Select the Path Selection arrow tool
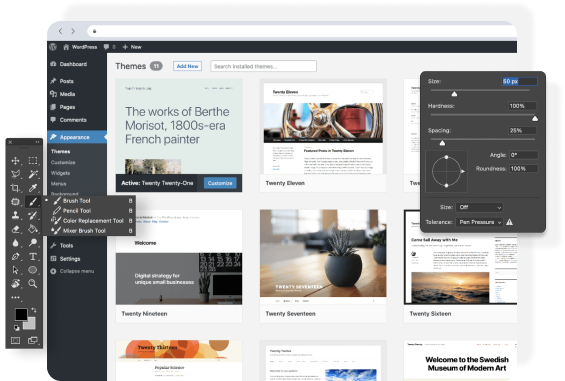 pos(15,270)
